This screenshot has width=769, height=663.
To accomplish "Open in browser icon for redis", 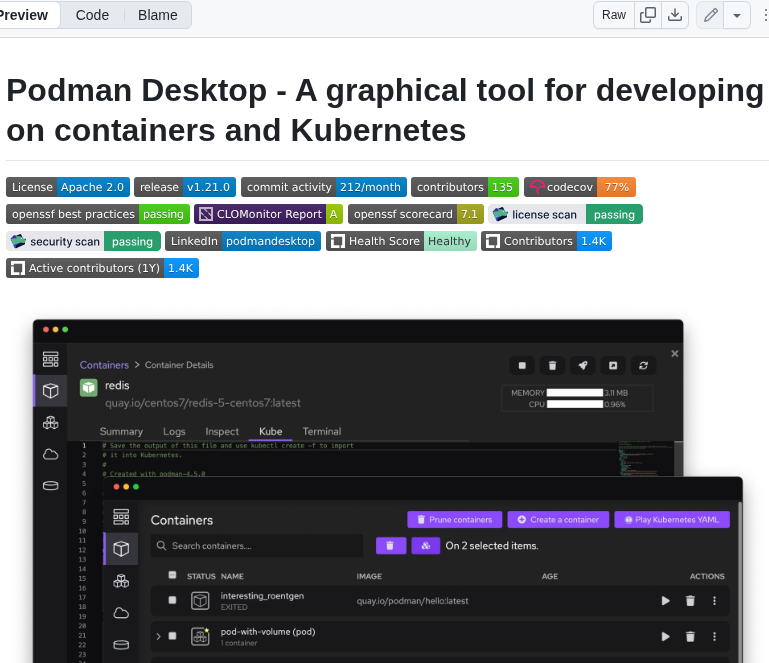I will tap(613, 365).
